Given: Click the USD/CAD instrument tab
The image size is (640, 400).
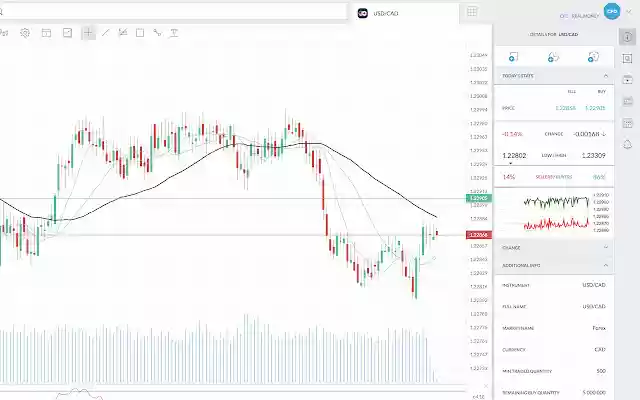Looking at the screenshot, I should 407,13.
